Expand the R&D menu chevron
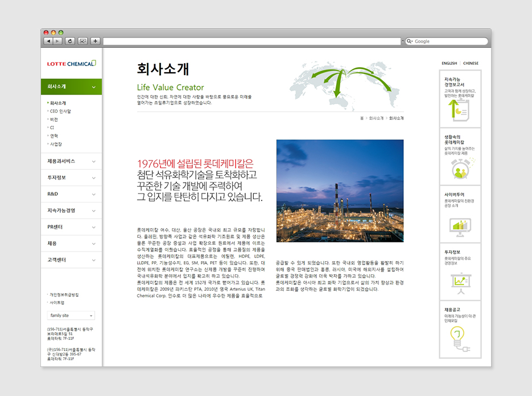The height and width of the screenshot is (396, 532). [94, 195]
